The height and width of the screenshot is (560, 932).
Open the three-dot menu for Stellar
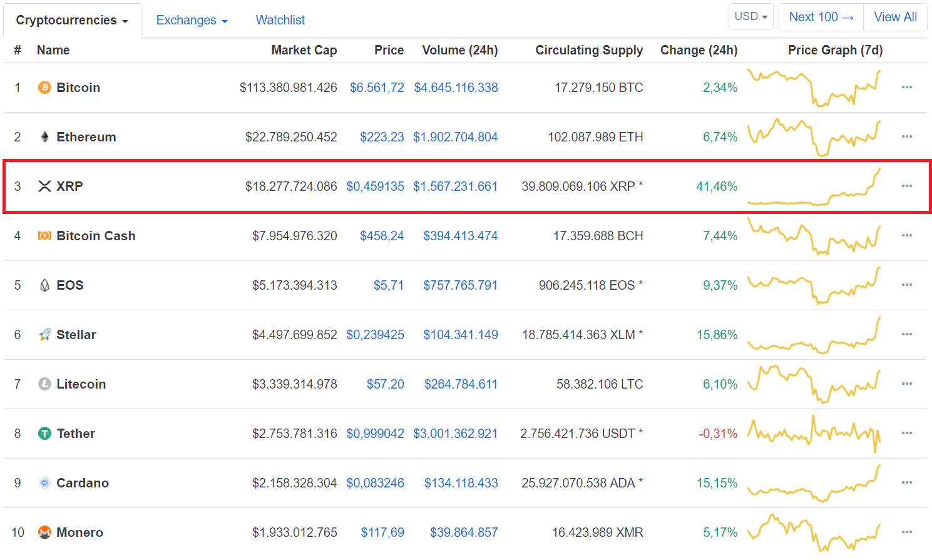(907, 334)
